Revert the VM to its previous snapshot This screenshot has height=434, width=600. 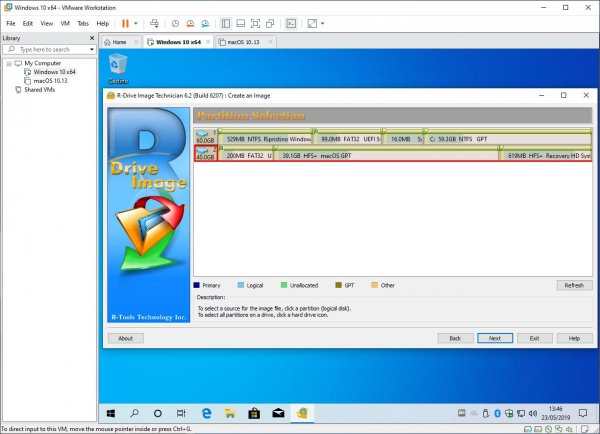tap(190, 24)
